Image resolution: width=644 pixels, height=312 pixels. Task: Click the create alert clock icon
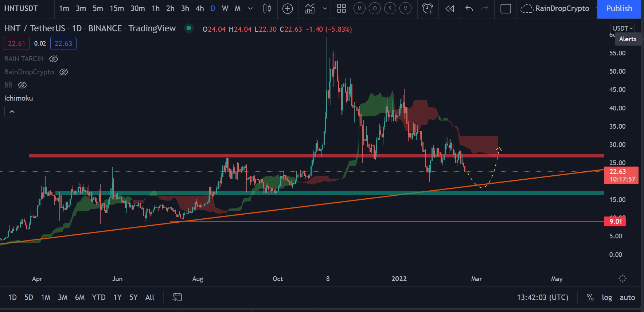click(x=428, y=8)
